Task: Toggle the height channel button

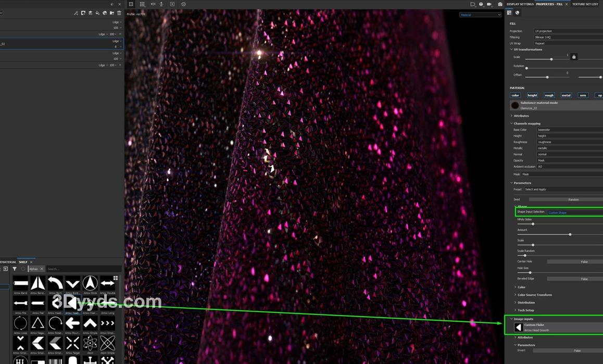Action: (532, 95)
